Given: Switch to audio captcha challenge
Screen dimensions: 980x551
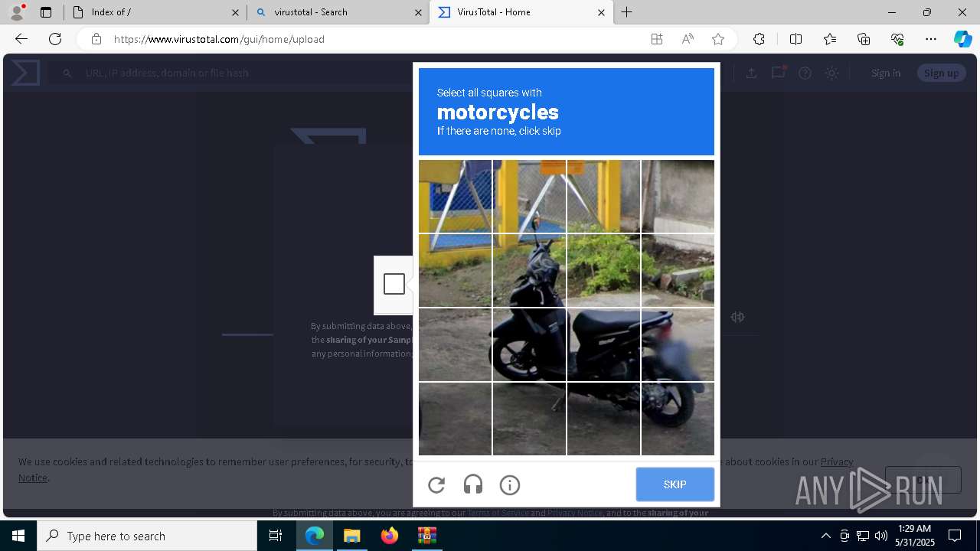Looking at the screenshot, I should tap(473, 484).
